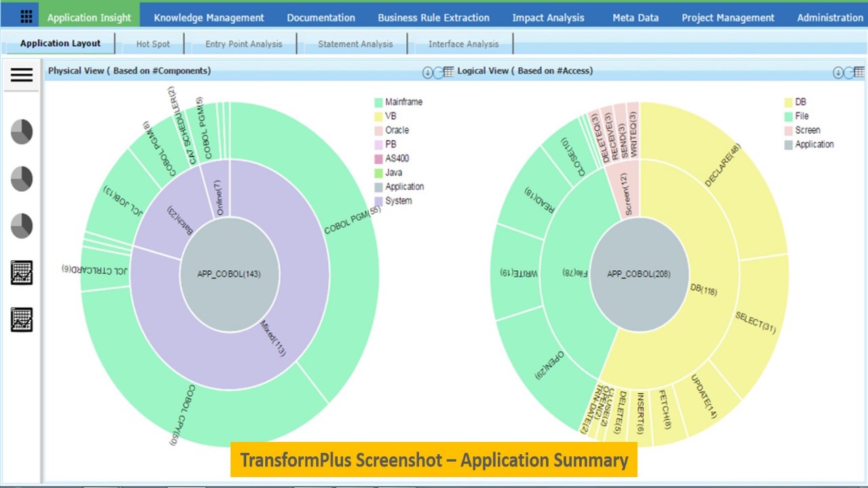Image resolution: width=868 pixels, height=488 pixels.
Task: Switch to Entry Point Analysis sub-tab
Action: [x=243, y=44]
